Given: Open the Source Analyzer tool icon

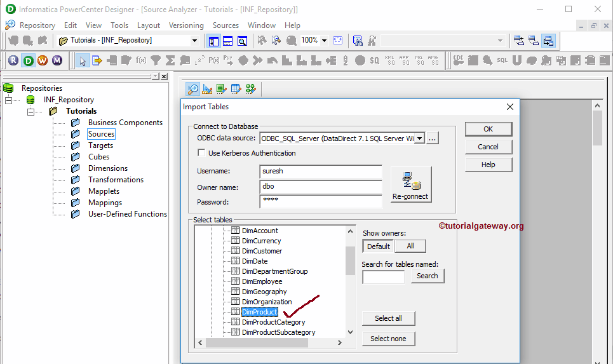Looking at the screenshot, I should tap(192, 89).
